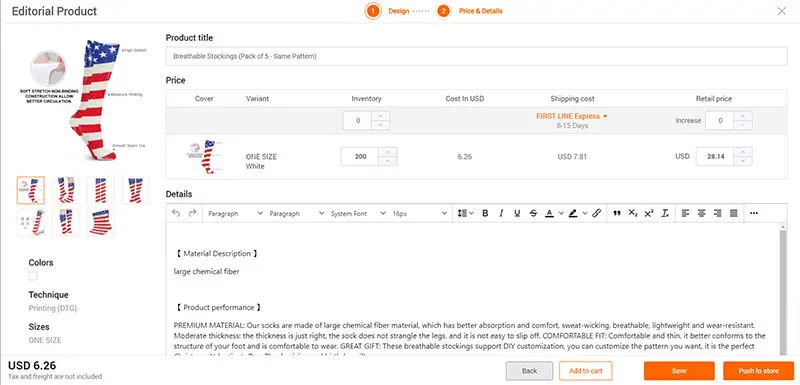This screenshot has height=385, width=800.
Task: Go to step 1 Design
Action: coord(387,11)
